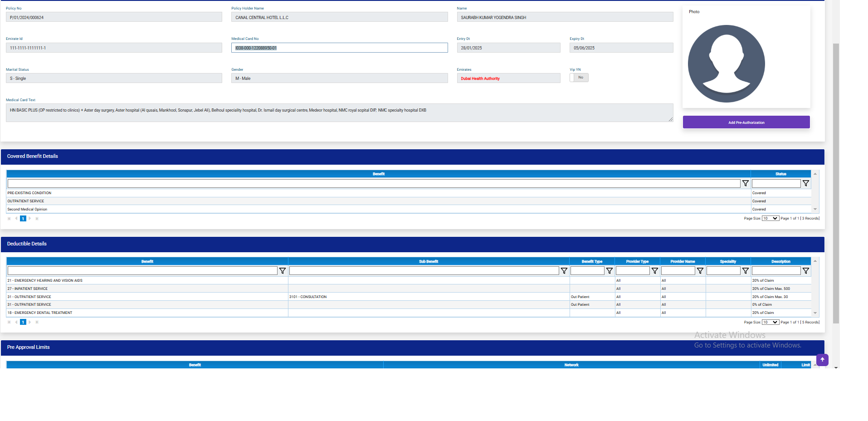Screen dimensions: 868x421
Task: Click the Medical Card No field
Action: (339, 48)
